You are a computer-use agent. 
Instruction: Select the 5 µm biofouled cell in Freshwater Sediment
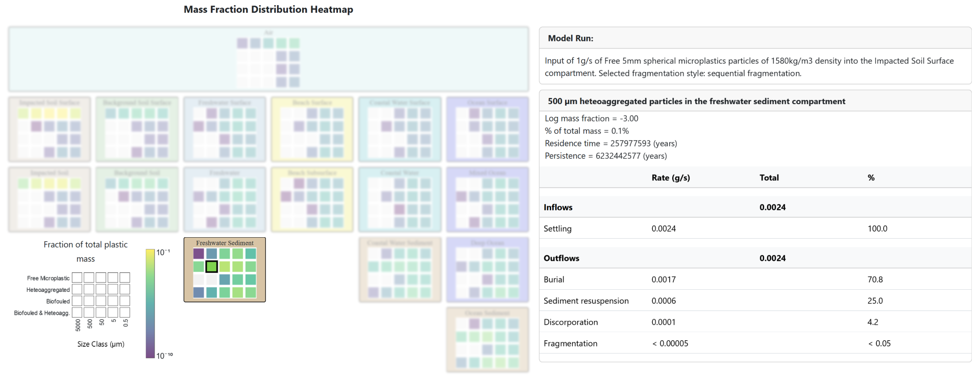[238, 280]
